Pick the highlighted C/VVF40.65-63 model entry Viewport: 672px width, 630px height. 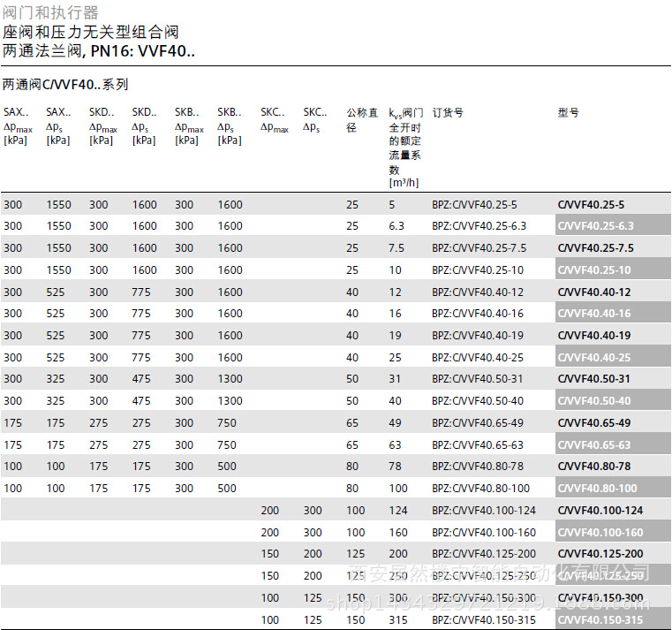[594, 445]
